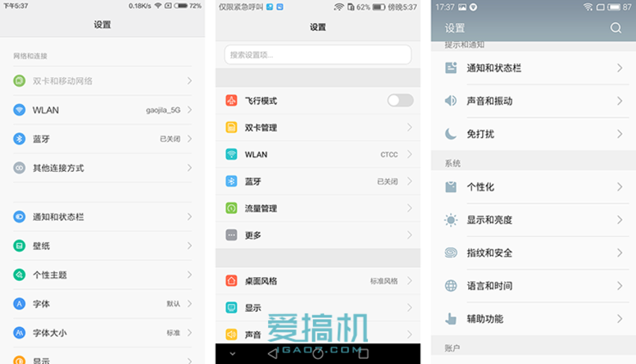Tap the Android recent apps square button

click(364, 354)
